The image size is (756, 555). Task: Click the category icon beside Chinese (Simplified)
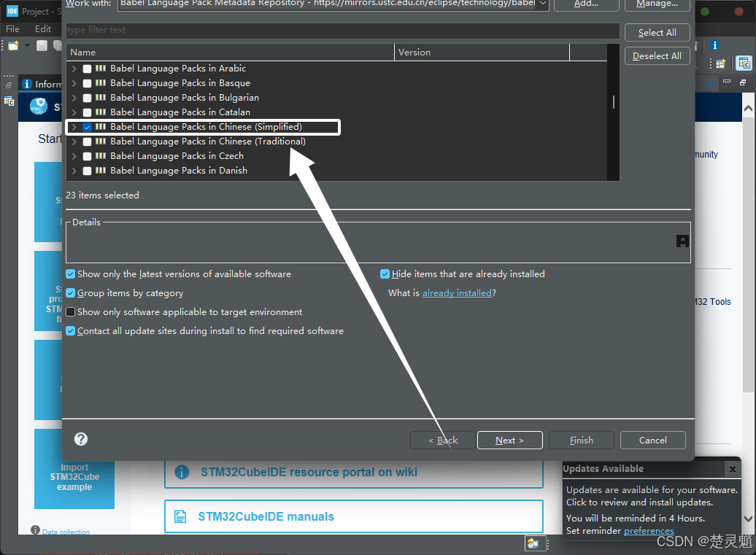point(101,127)
